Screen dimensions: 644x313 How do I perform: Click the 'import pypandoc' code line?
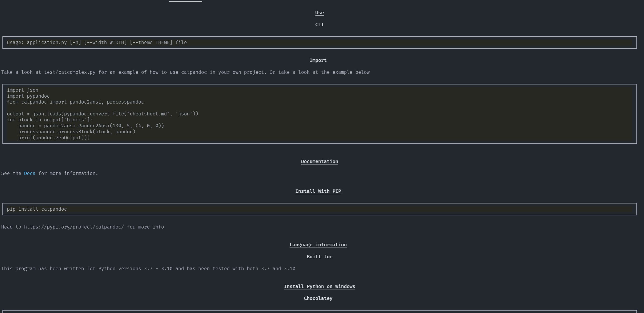click(28, 96)
